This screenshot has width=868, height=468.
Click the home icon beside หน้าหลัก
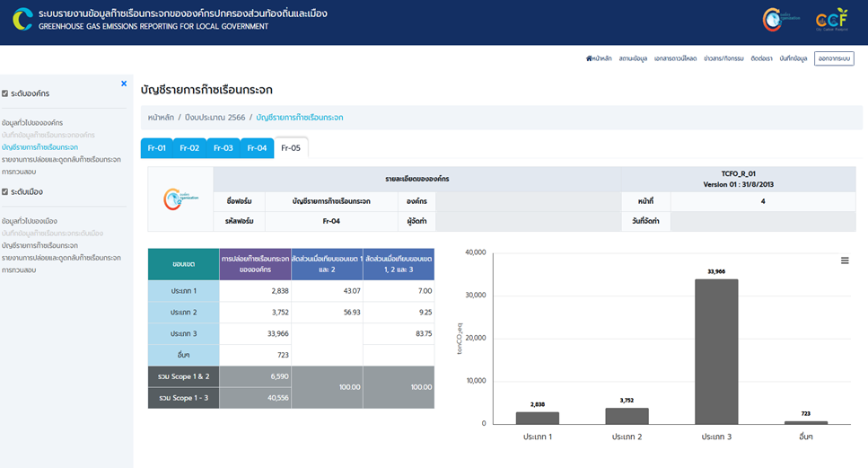[x=589, y=58]
